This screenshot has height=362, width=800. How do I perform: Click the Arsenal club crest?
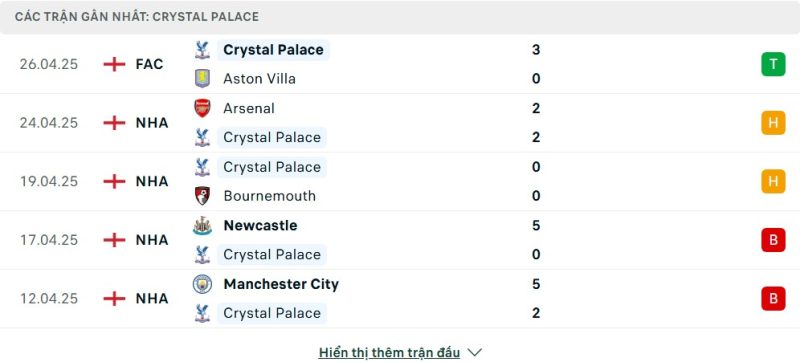click(x=202, y=108)
